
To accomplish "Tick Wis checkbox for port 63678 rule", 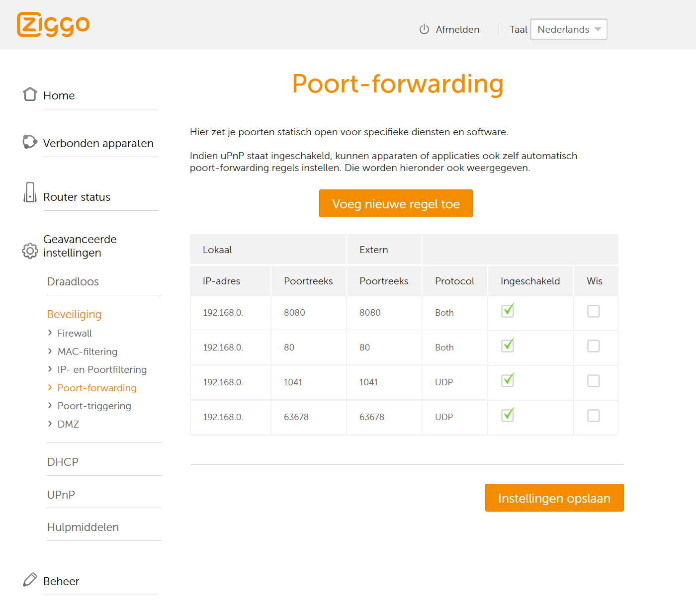I will click(593, 416).
